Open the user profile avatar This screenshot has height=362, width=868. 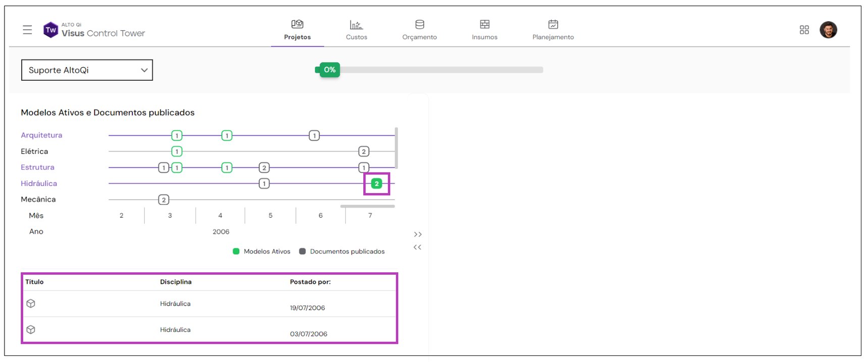click(828, 30)
